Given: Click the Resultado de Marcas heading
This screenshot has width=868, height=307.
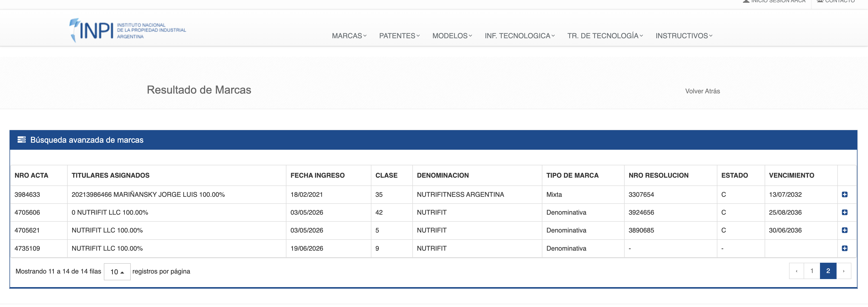Looking at the screenshot, I should pyautogui.click(x=199, y=90).
